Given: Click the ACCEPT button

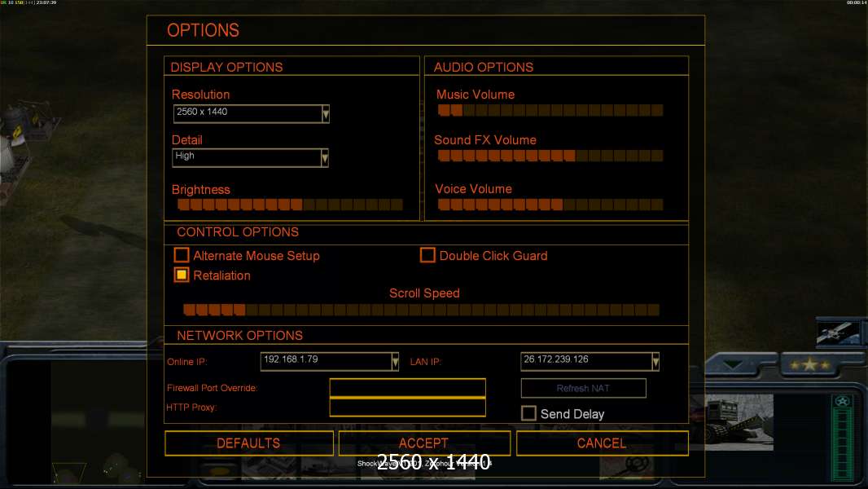Looking at the screenshot, I should pos(424,443).
